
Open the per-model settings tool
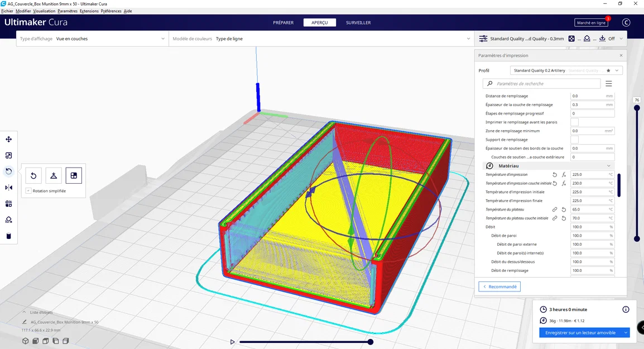click(8, 203)
